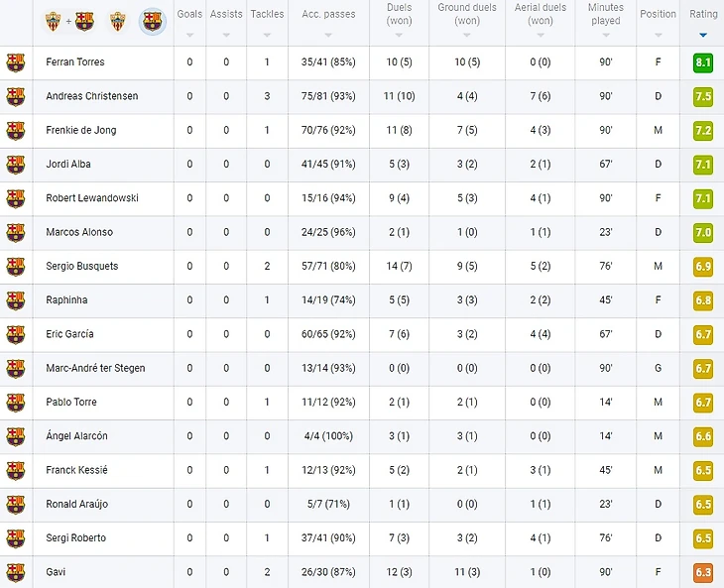Click the blue sort arrow under Rating

[703, 35]
